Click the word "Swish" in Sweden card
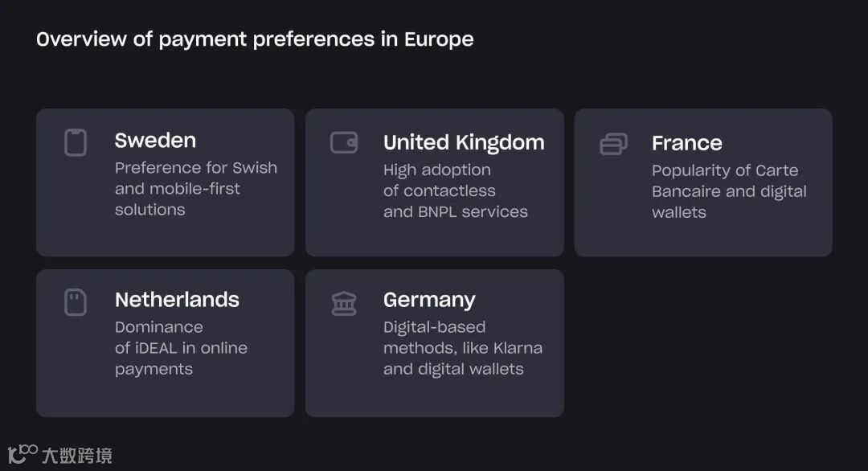868x471 pixels. pyautogui.click(x=254, y=168)
